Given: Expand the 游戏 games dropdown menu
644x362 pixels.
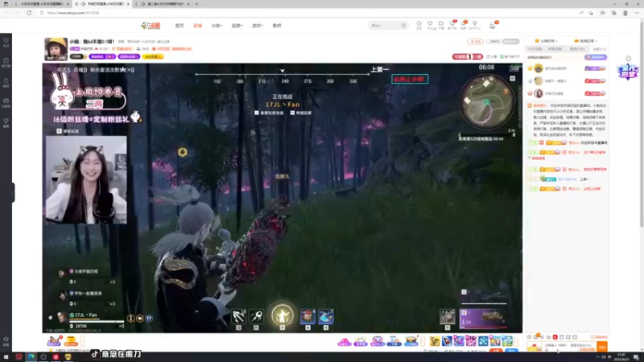Looking at the screenshot, I should pyautogui.click(x=257, y=26).
